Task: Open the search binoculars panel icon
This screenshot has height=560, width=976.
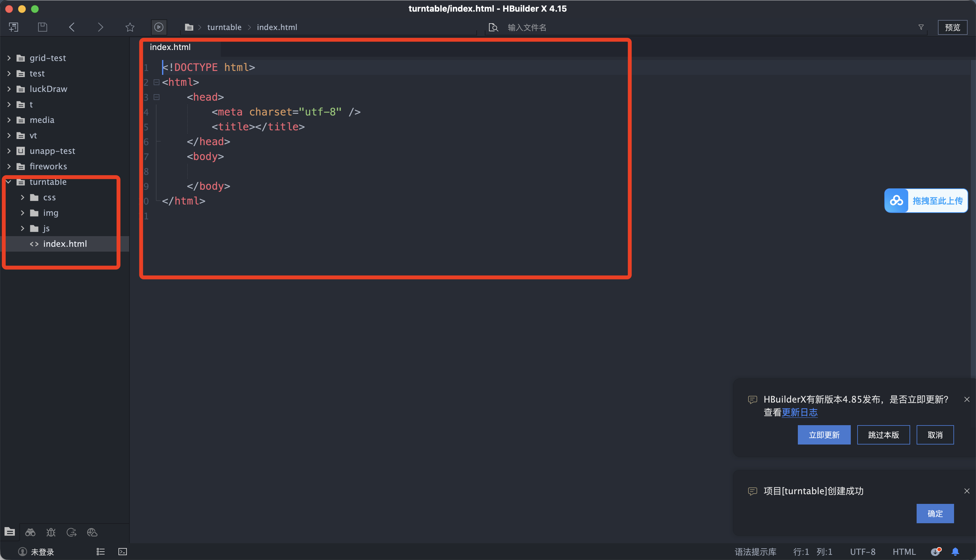Action: (x=30, y=532)
